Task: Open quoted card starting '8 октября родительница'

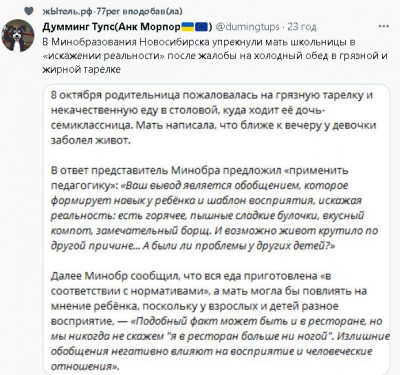Action: pos(217,229)
